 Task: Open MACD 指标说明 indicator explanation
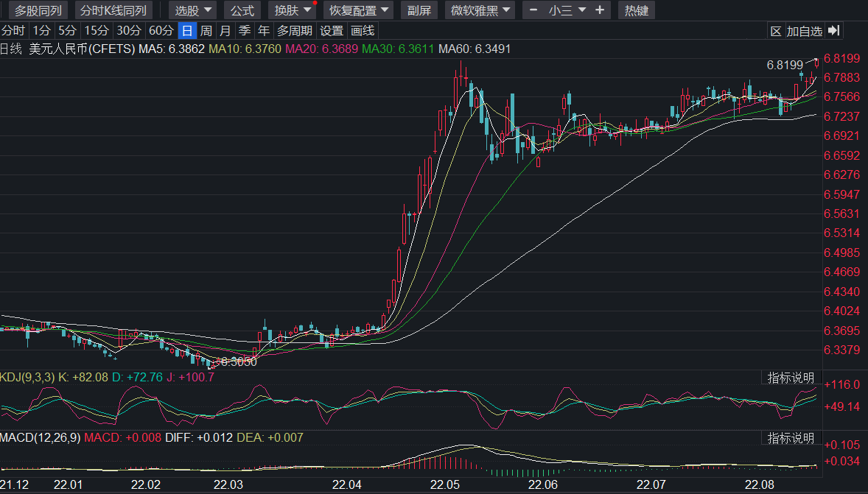791,438
